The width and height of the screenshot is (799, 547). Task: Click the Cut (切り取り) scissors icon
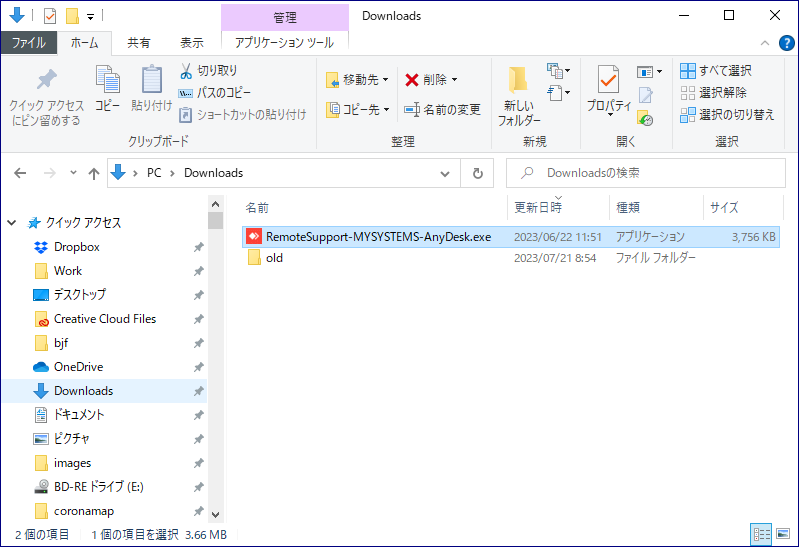pos(186,71)
